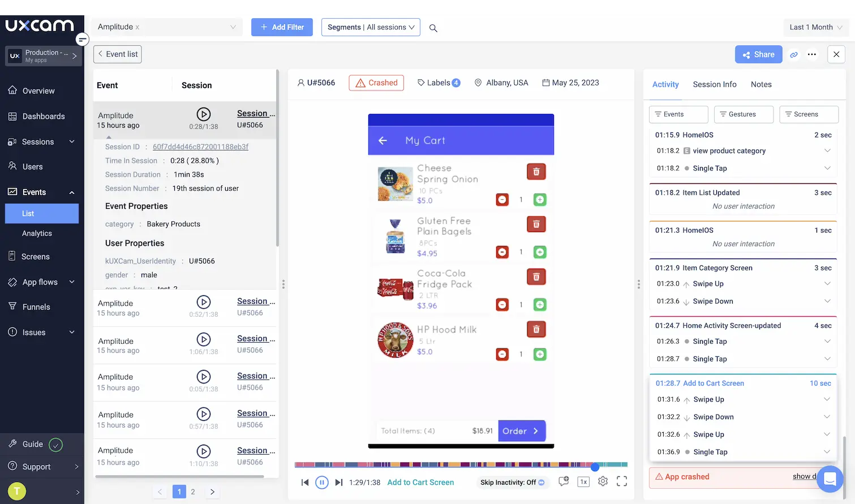
Task: Open the chat support bubble
Action: [x=830, y=479]
